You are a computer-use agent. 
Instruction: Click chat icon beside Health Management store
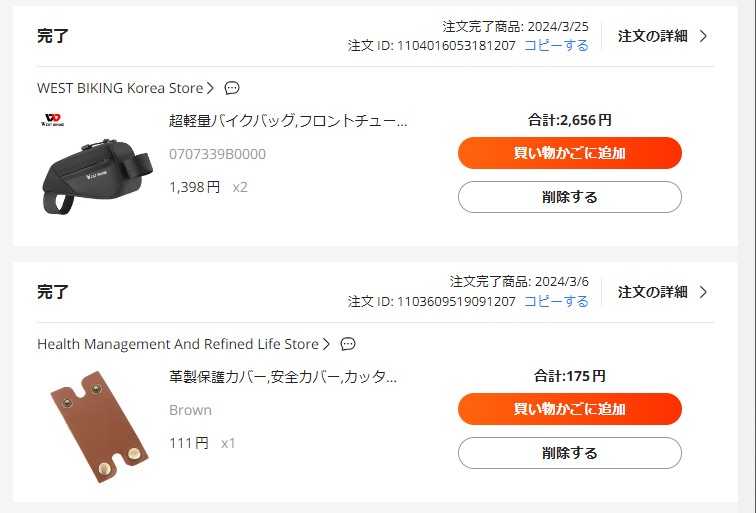click(x=348, y=344)
